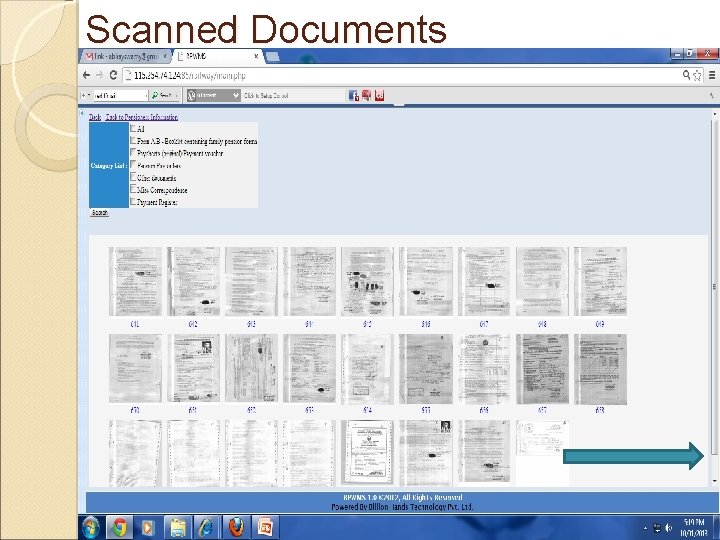
Task: Click the scrollbar up arrow of the page
Action: point(714,113)
